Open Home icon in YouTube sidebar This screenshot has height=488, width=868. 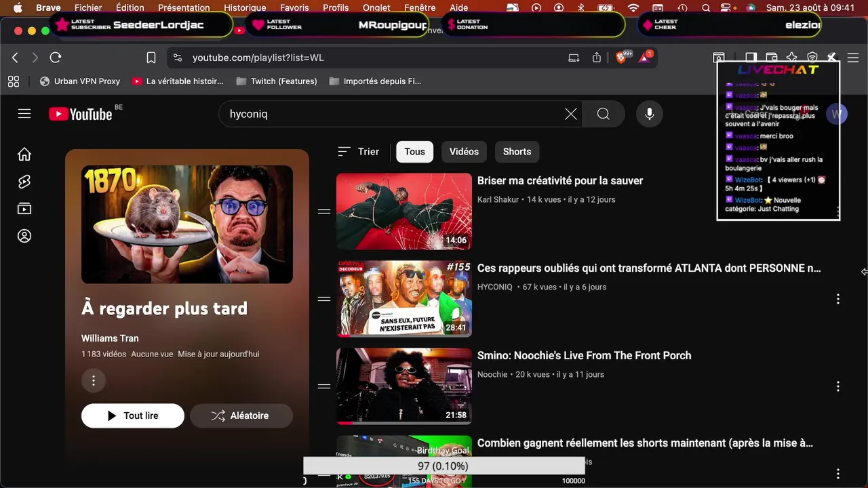24,155
